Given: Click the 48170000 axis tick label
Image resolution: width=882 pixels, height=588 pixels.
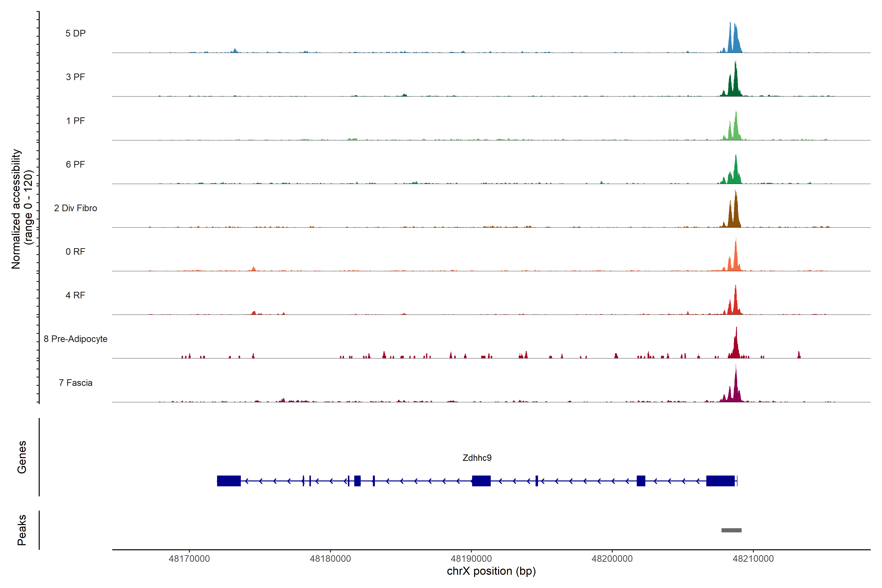Looking at the screenshot, I should click(189, 559).
